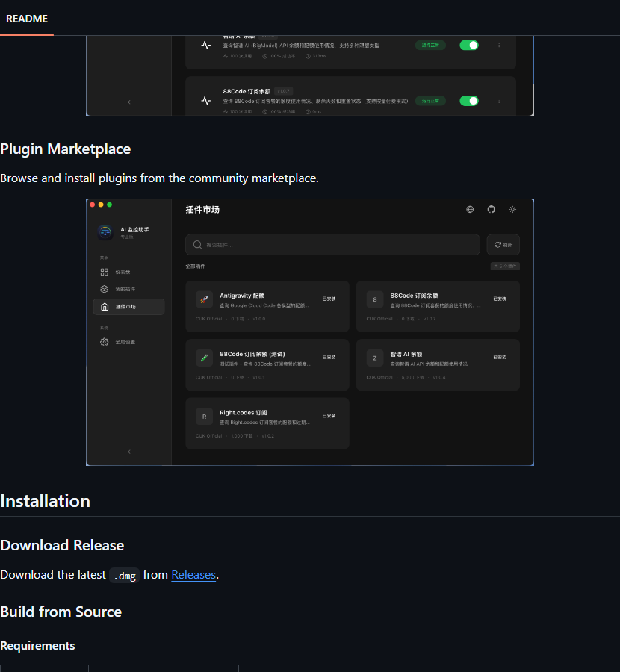This screenshot has height=672, width=620.
Task: Click the red close dot in 插件市场 window
Action: (x=92, y=205)
